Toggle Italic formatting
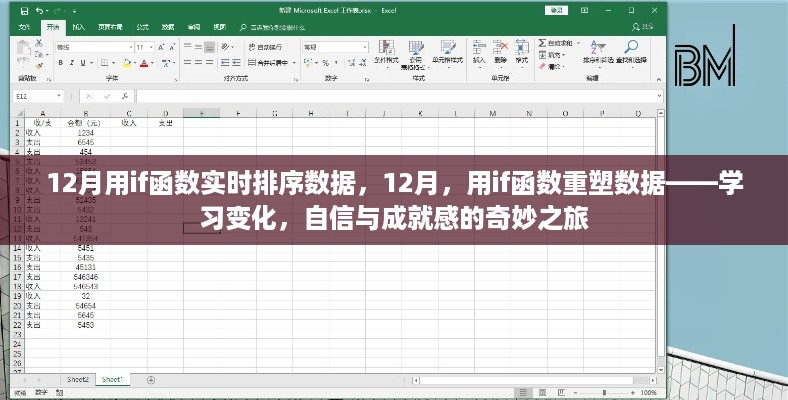 pos(70,62)
